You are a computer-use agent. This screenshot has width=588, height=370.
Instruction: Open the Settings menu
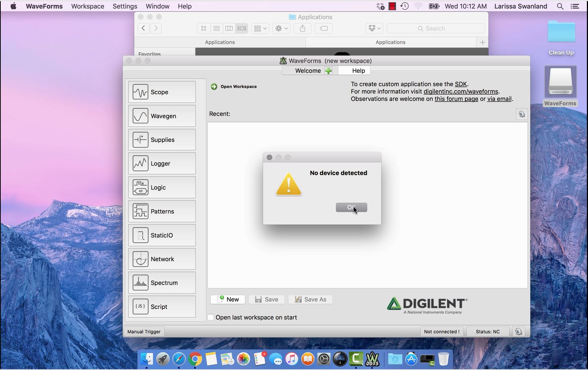pos(125,6)
